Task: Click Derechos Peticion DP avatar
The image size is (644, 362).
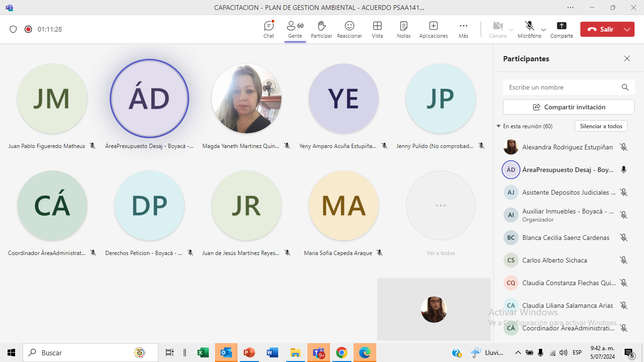Action: (149, 206)
